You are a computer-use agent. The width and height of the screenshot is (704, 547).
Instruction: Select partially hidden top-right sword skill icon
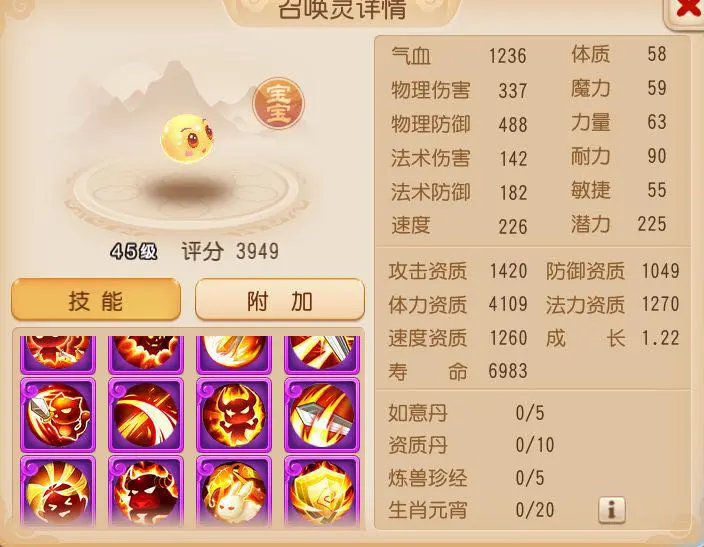[322, 355]
